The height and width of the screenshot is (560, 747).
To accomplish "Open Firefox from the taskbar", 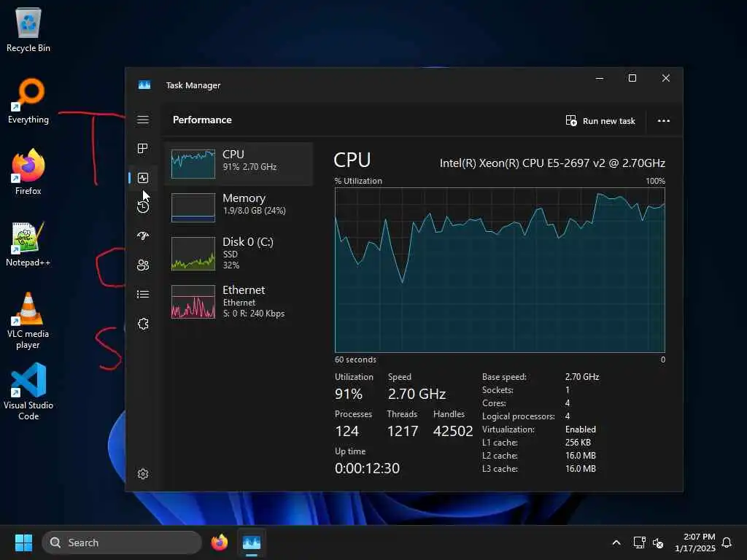I will click(219, 542).
